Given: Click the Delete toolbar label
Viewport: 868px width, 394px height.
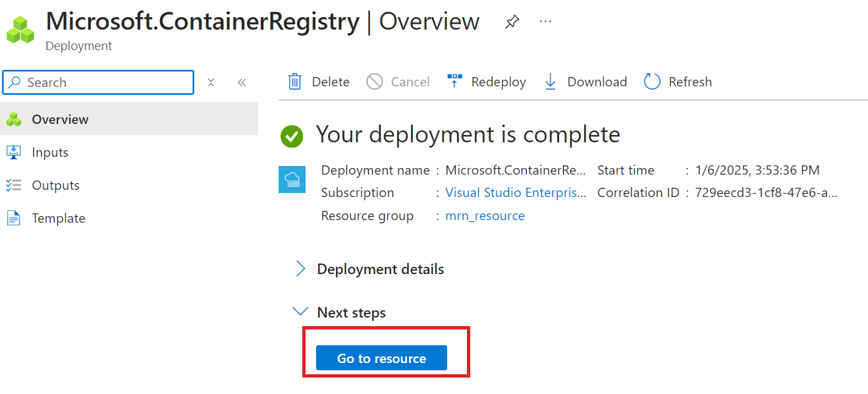Looking at the screenshot, I should pos(331,82).
